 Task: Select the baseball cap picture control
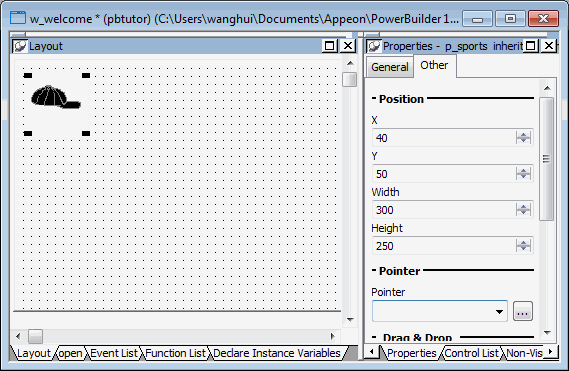(56, 97)
